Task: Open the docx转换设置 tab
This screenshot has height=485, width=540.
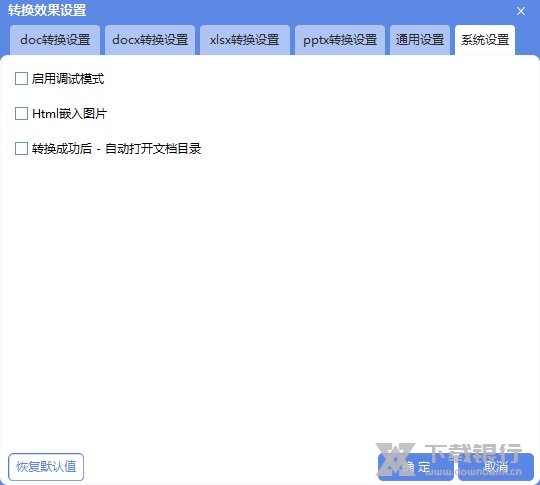Action: coord(150,40)
